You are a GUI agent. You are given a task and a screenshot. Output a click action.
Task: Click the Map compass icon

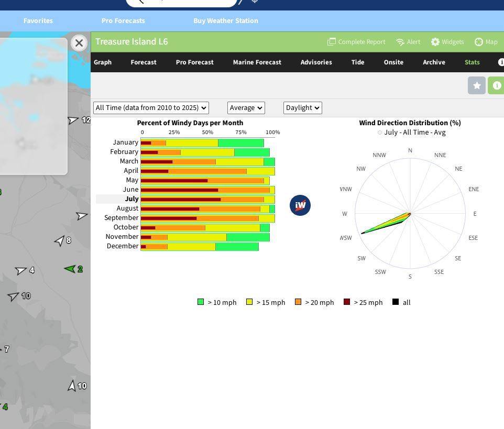tap(479, 42)
